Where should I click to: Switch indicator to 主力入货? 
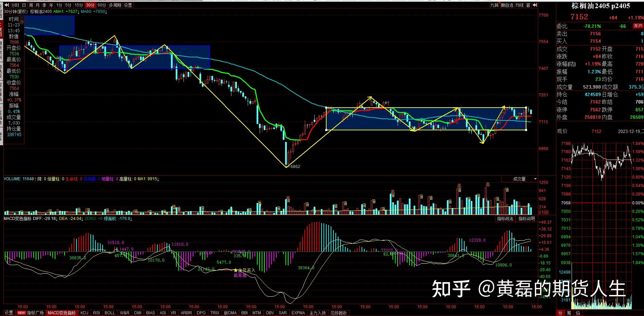pyautogui.click(x=317, y=313)
